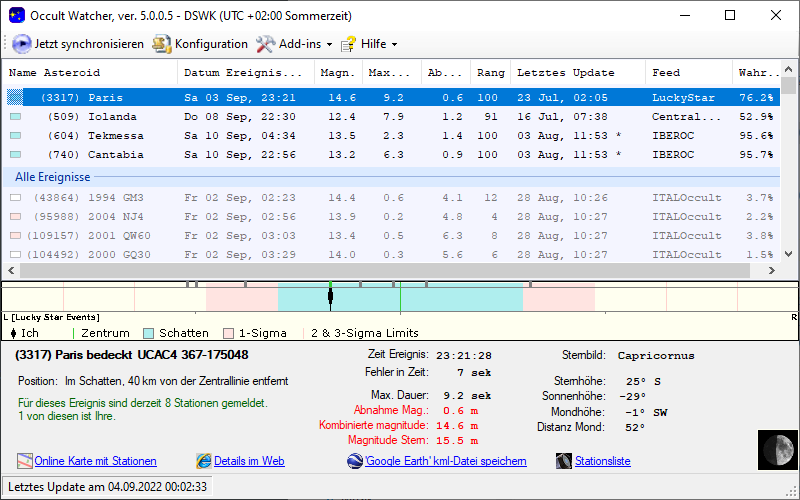
Task: Click the Ich station marker on shadow path
Action: coord(330,296)
